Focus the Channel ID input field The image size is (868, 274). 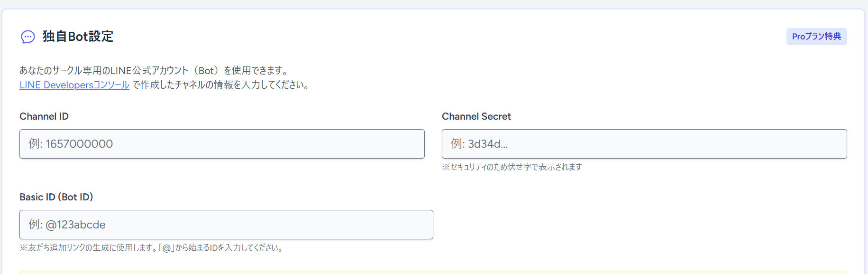coord(222,144)
